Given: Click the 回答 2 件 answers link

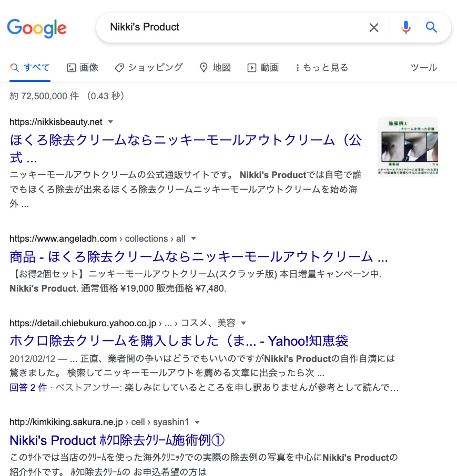Looking at the screenshot, I should coord(28,388).
